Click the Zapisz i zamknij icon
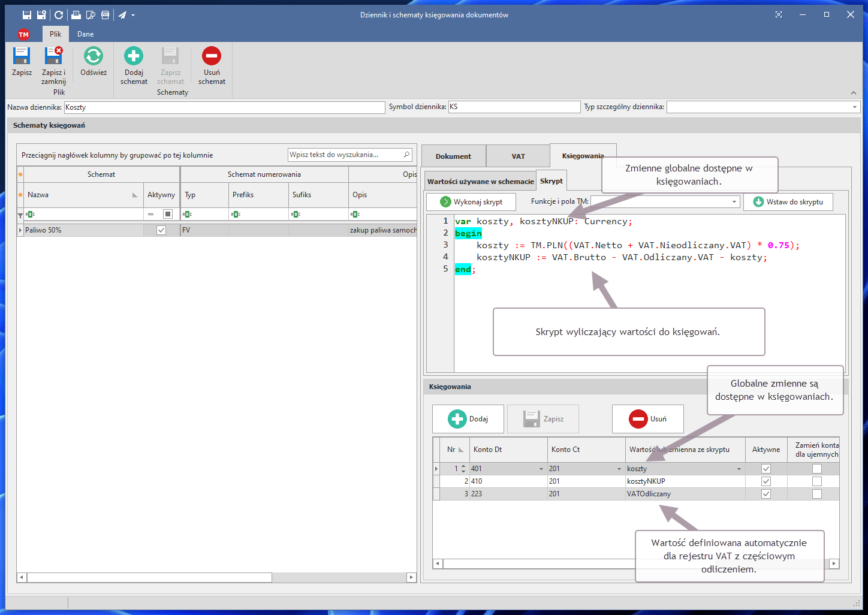The width and height of the screenshot is (868, 615). pyautogui.click(x=53, y=56)
